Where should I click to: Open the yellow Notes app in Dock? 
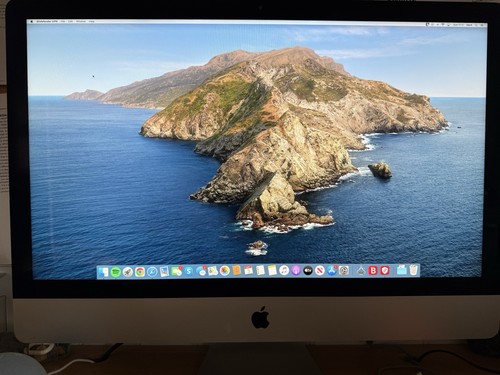[272, 270]
